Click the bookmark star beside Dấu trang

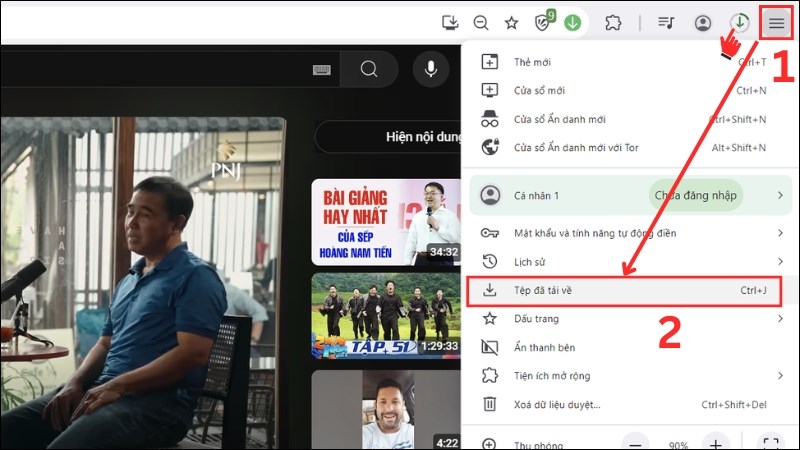click(x=490, y=319)
